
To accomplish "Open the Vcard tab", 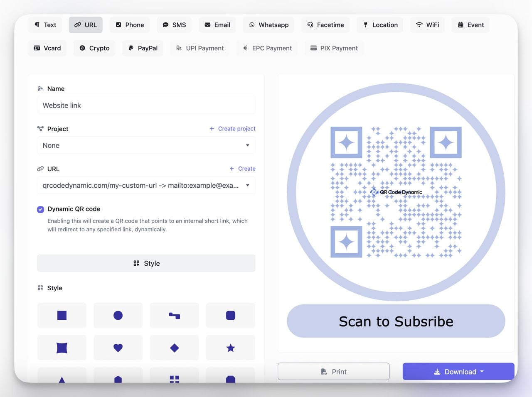I will pyautogui.click(x=47, y=48).
